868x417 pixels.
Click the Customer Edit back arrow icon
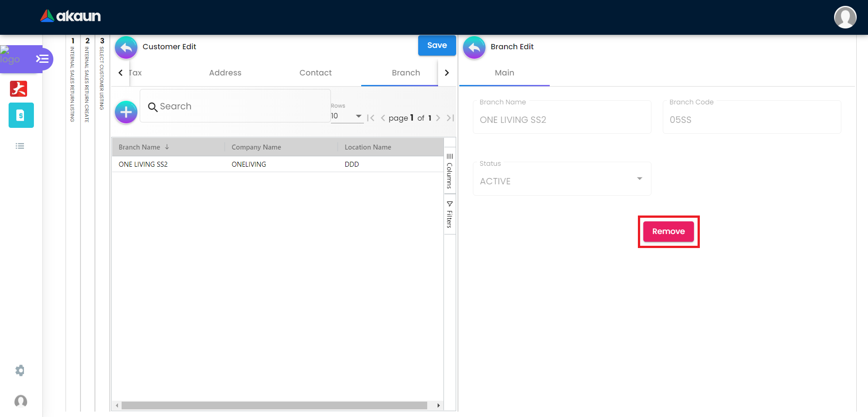point(126,47)
